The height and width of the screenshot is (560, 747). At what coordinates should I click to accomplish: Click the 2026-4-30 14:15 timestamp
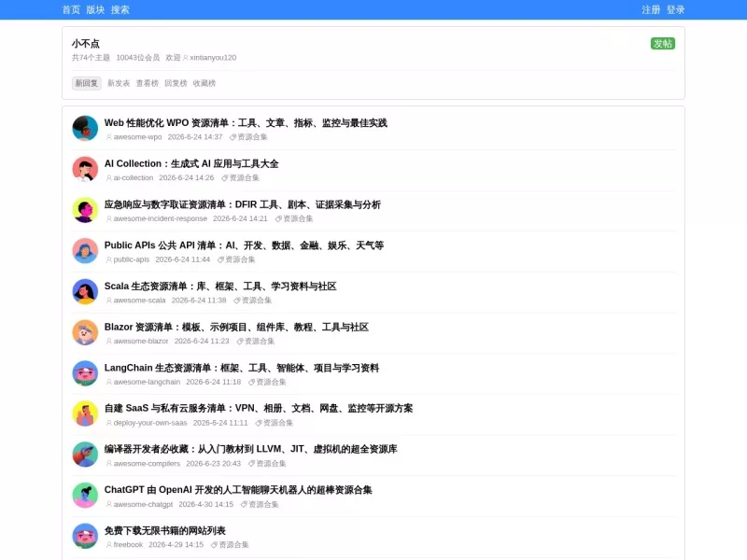[205, 504]
